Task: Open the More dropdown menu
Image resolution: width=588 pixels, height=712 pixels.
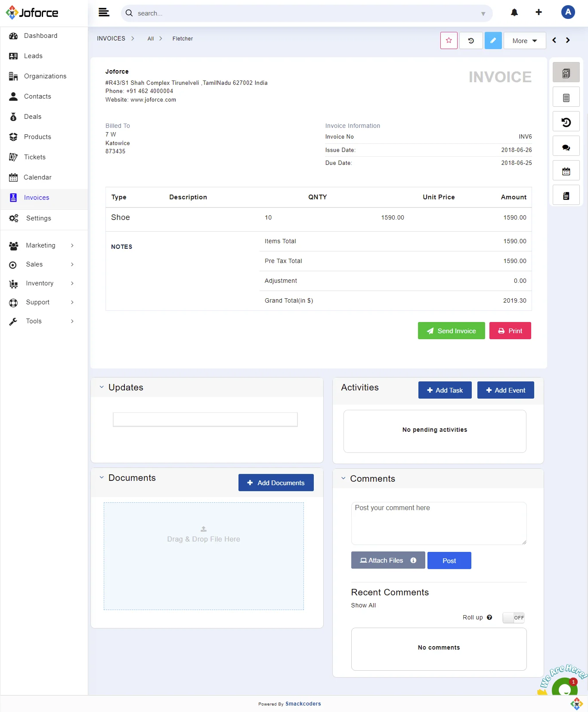Action: (524, 41)
